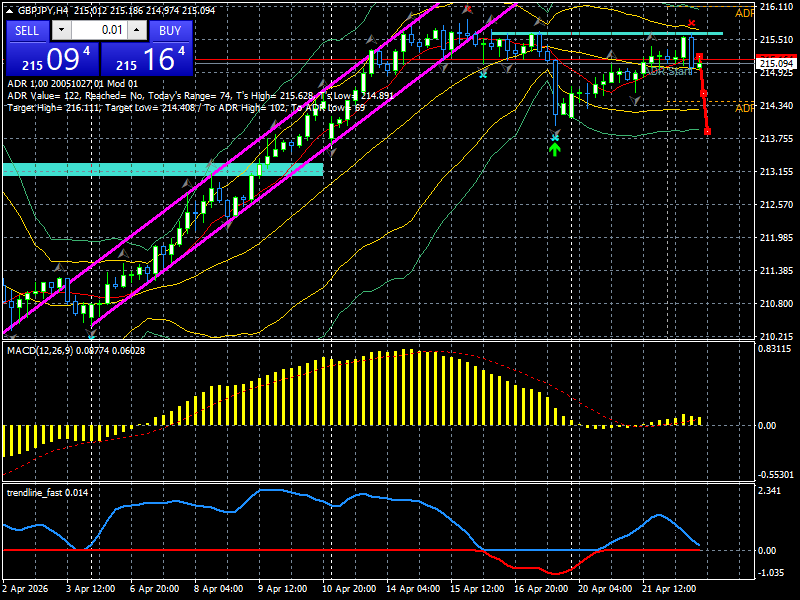Viewport: 800px width, 600px height.
Task: Click the 215.510 price scale label
Action: pos(777,39)
